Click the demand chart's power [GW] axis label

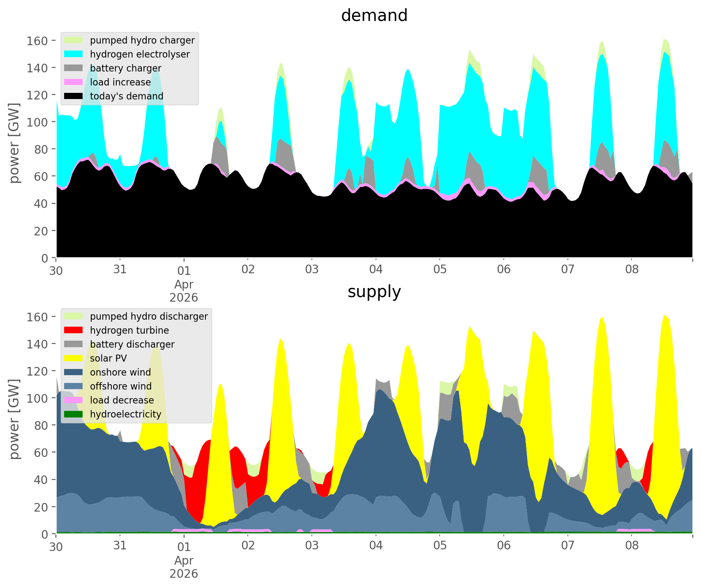coord(14,143)
